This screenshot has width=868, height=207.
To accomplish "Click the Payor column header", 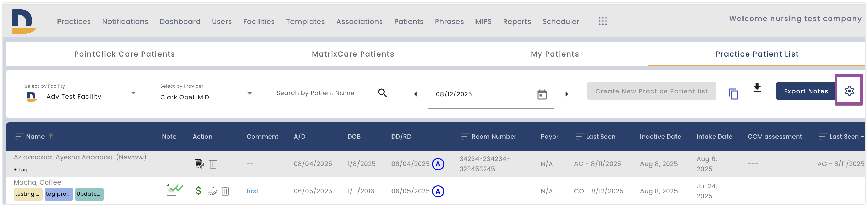I will pyautogui.click(x=550, y=137).
